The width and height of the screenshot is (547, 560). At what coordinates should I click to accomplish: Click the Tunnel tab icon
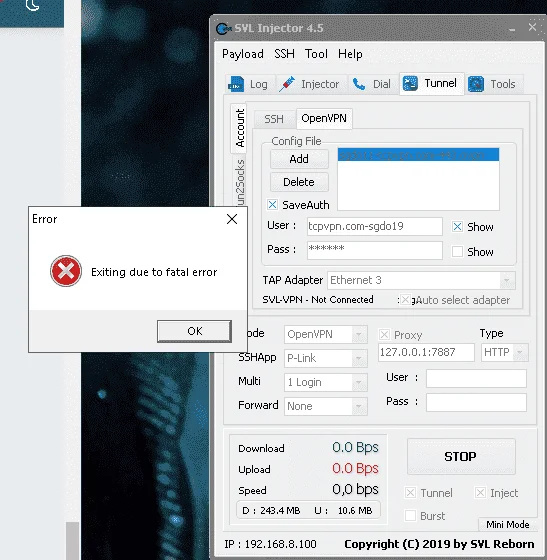[410, 84]
